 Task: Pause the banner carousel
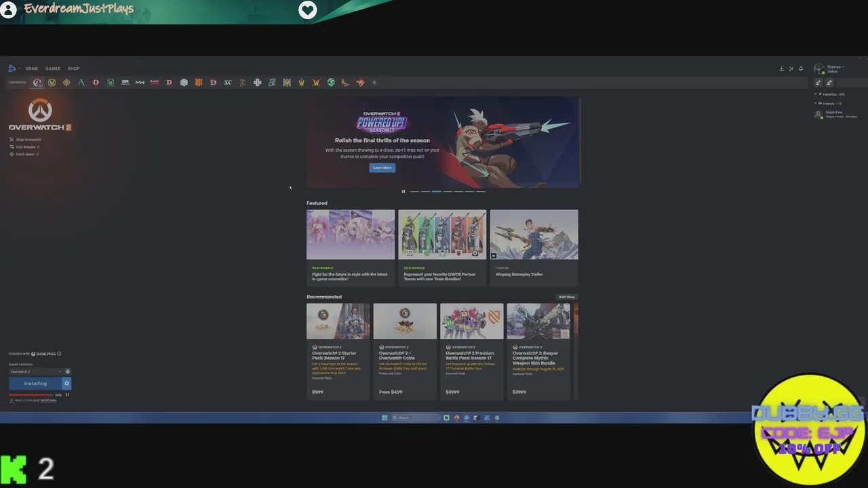[403, 191]
